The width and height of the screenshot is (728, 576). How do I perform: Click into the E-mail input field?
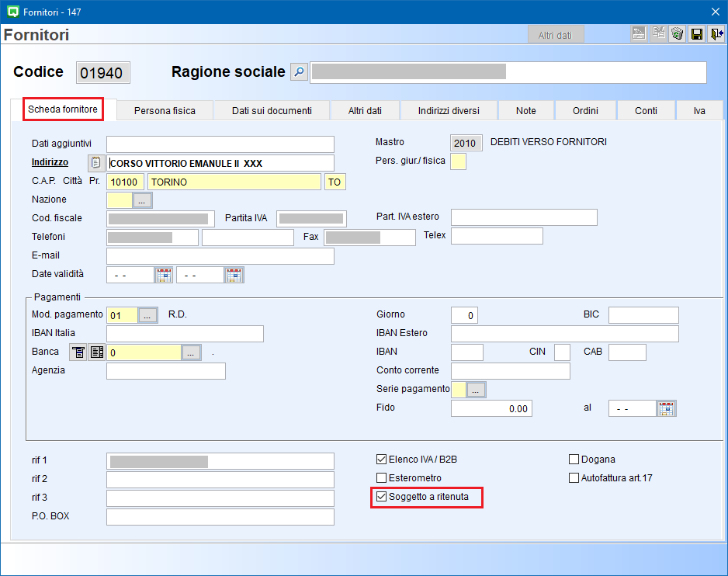[x=220, y=256]
